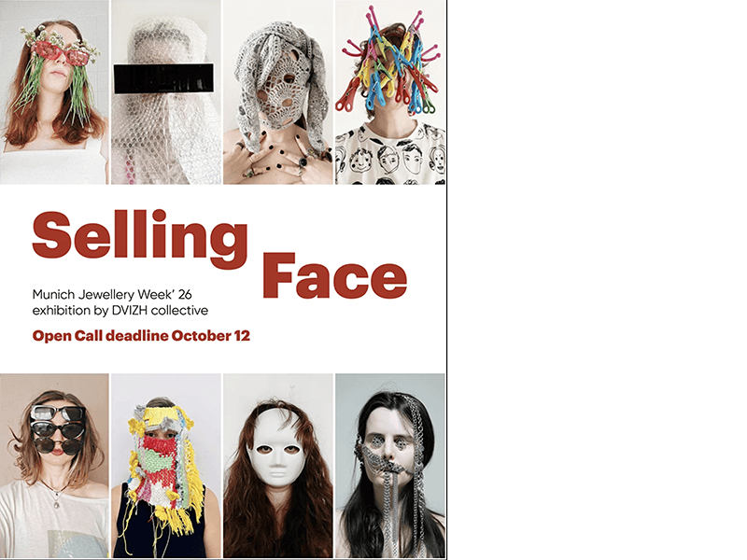
Task: Click the black censor bar over eyes
Action: (x=163, y=79)
